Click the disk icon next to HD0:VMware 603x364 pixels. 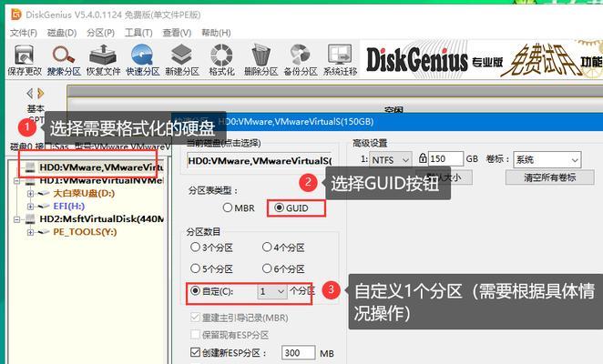pyautogui.click(x=30, y=167)
